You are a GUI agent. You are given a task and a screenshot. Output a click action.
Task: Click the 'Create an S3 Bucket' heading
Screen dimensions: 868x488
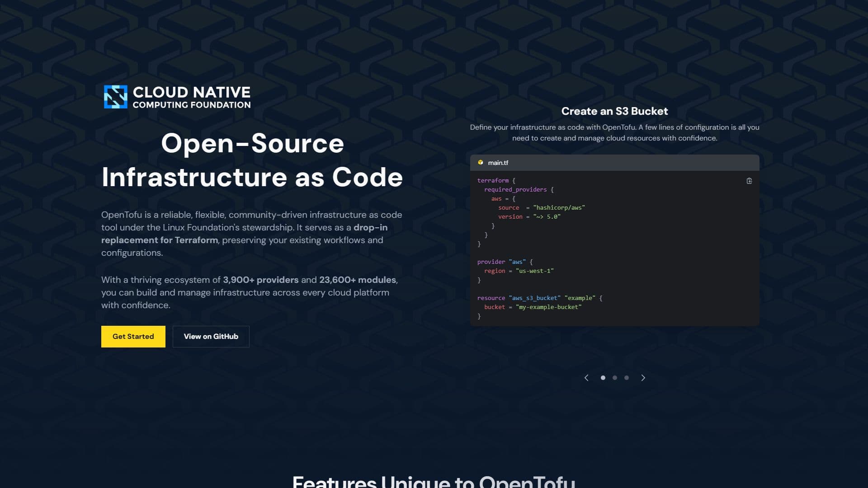pyautogui.click(x=615, y=111)
